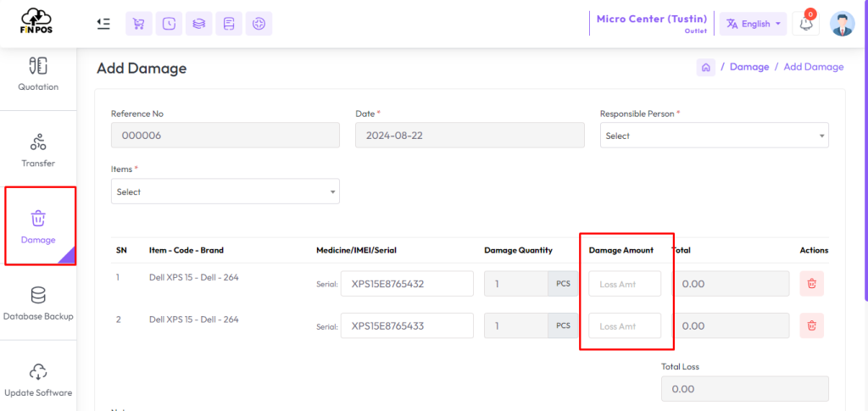
Task: Click row 2 item text Dell XPS 15
Action: click(194, 319)
